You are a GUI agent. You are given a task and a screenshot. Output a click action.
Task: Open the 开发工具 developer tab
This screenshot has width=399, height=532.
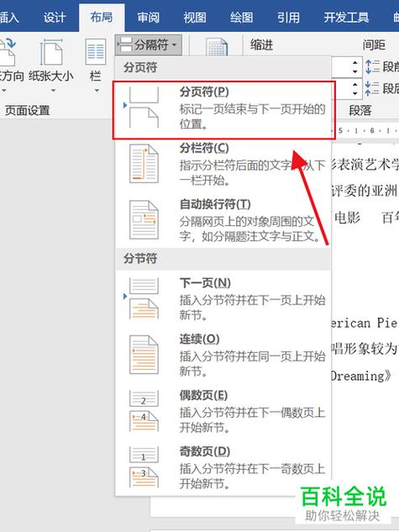346,17
